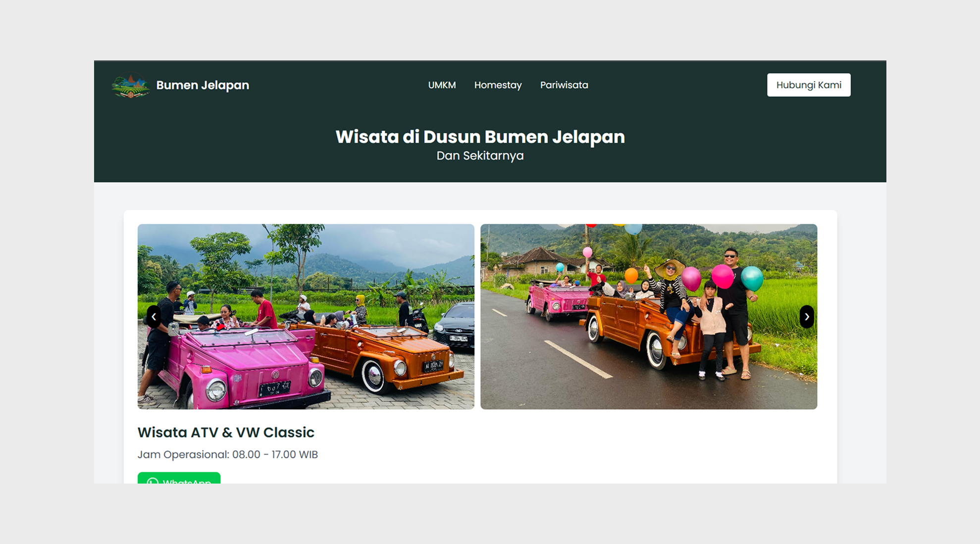Select the photo of tourists holding balloons

pyautogui.click(x=649, y=316)
